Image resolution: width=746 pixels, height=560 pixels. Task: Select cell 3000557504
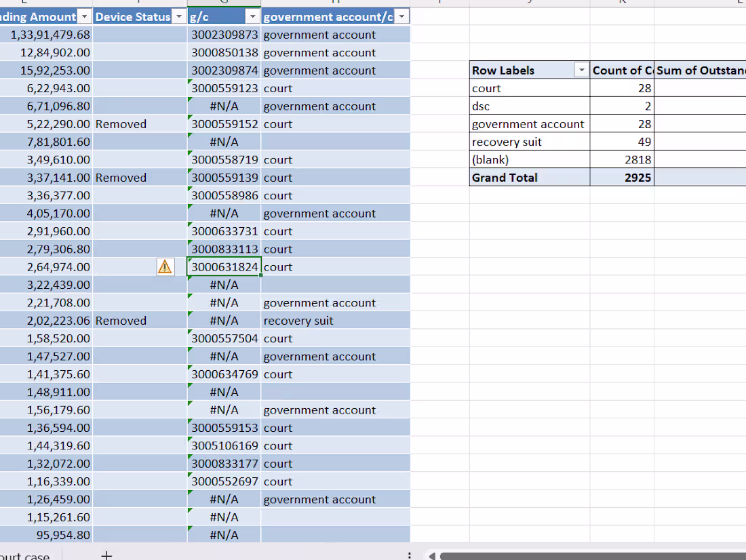pos(224,338)
